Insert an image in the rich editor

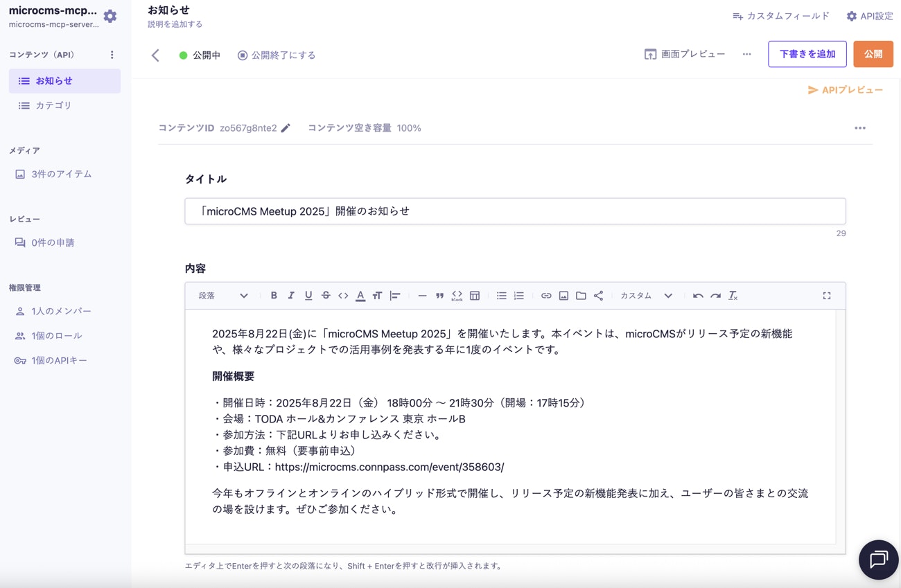point(563,295)
